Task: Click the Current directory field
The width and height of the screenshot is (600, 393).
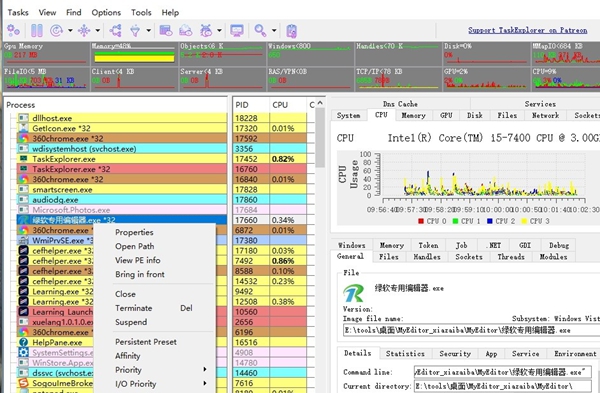Action: click(502, 386)
